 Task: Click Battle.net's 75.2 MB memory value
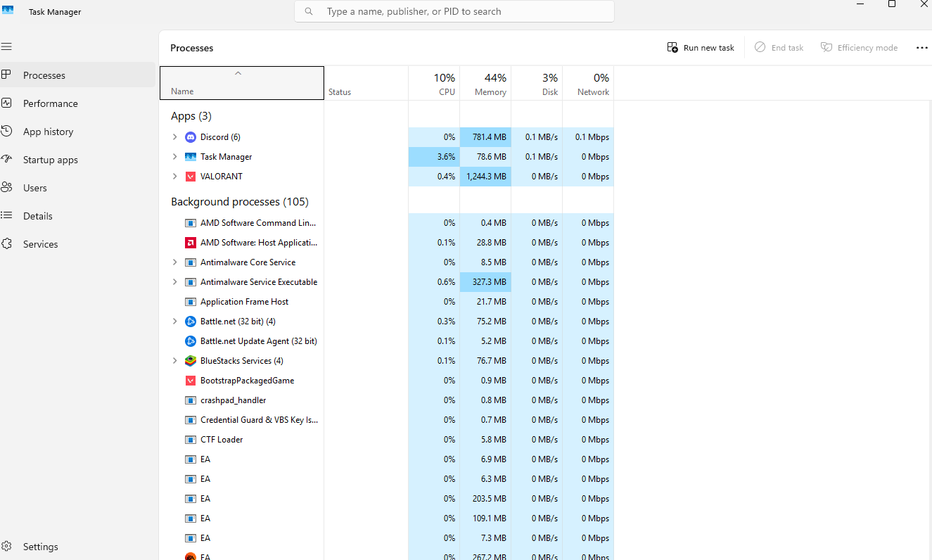[485, 322]
